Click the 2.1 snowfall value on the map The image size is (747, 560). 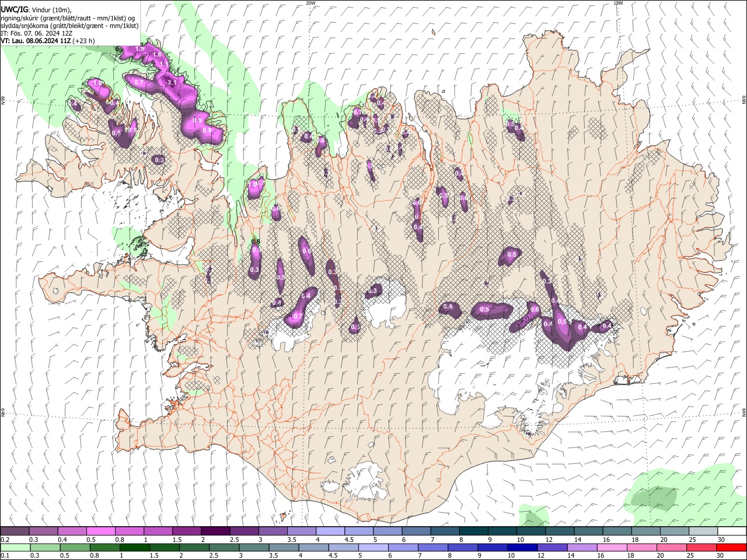pyautogui.click(x=172, y=83)
